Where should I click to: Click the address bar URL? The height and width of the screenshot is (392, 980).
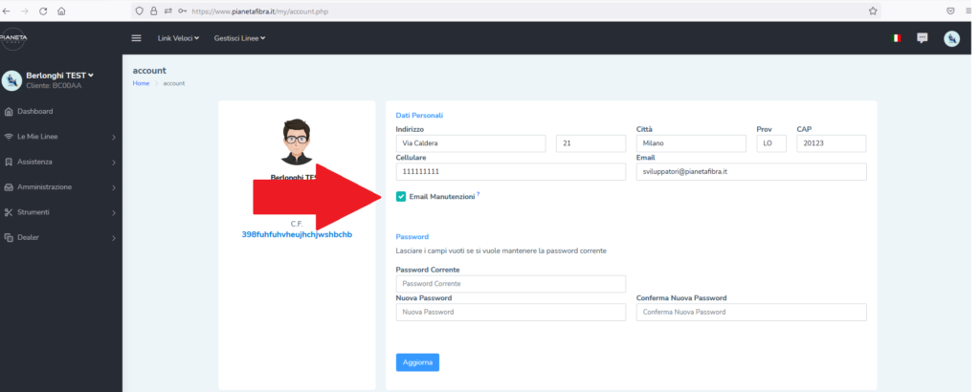[x=260, y=11]
